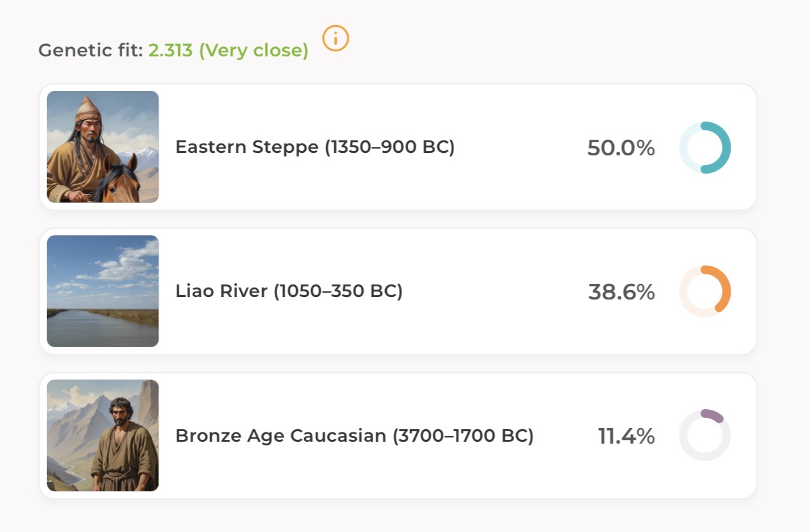809x532 pixels.
Task: Click the purple donut chart for Bronze Age Caucasian
Action: 705,435
